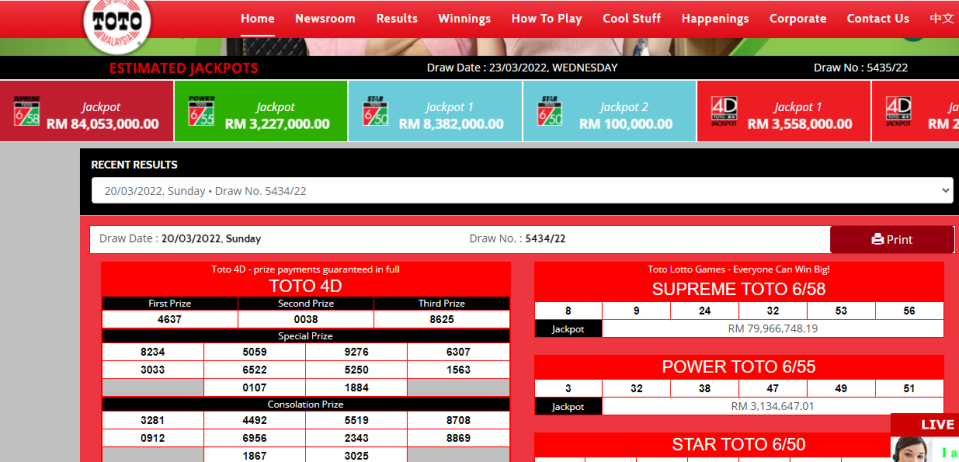Select Supreme jackpot RM 84,053,000.00 tile

tap(87, 111)
